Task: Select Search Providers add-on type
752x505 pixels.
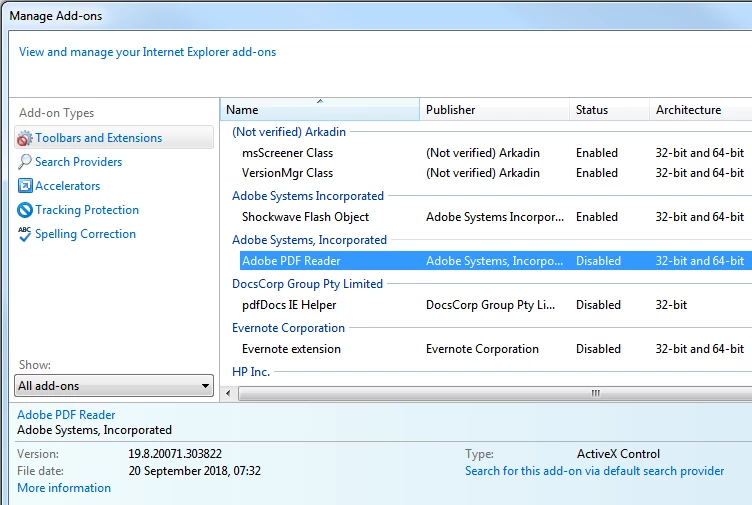Action: pyautogui.click(x=79, y=162)
